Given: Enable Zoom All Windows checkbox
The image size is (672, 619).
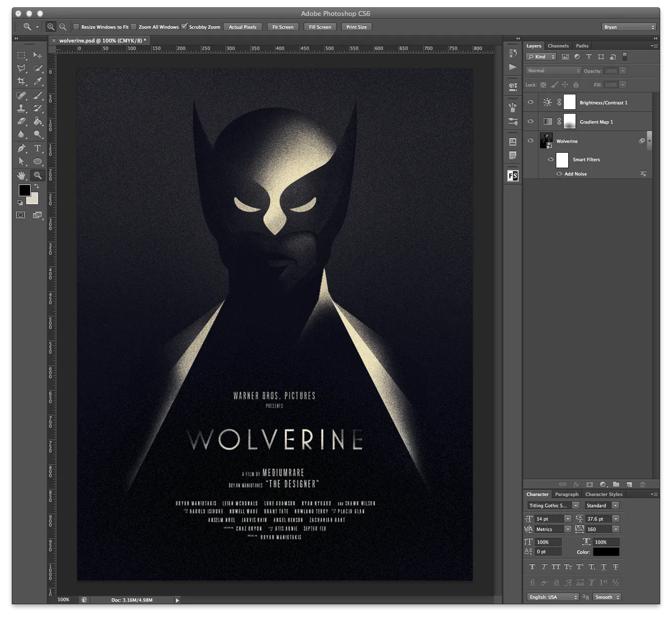Looking at the screenshot, I should (134, 27).
